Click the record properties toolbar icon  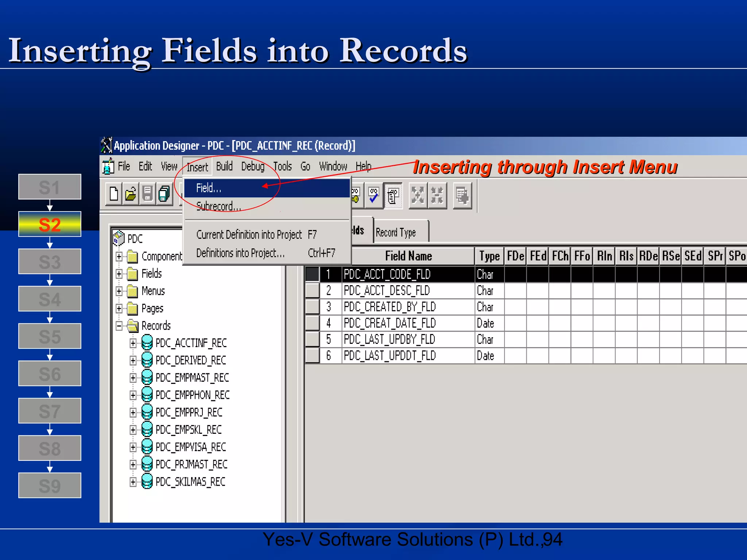[393, 196]
